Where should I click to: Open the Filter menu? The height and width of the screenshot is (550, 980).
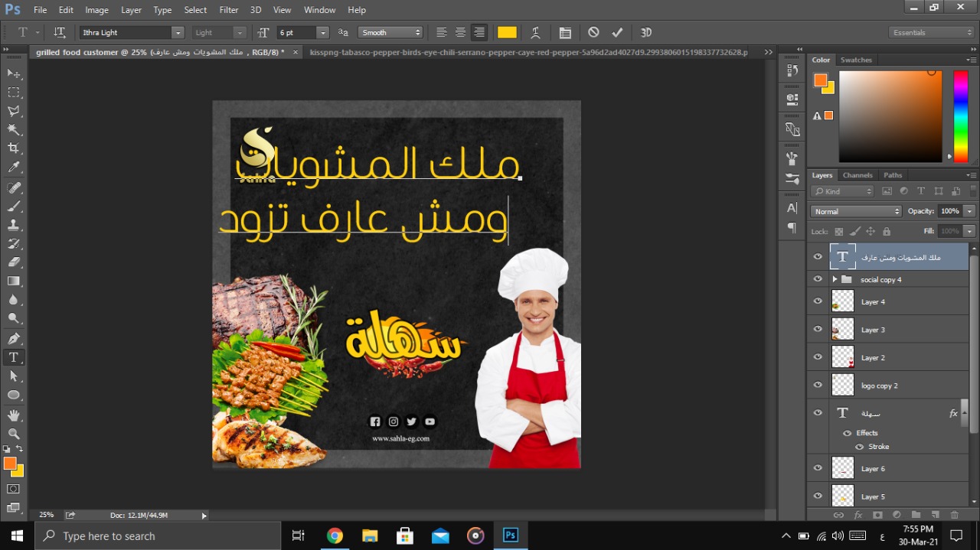point(228,10)
